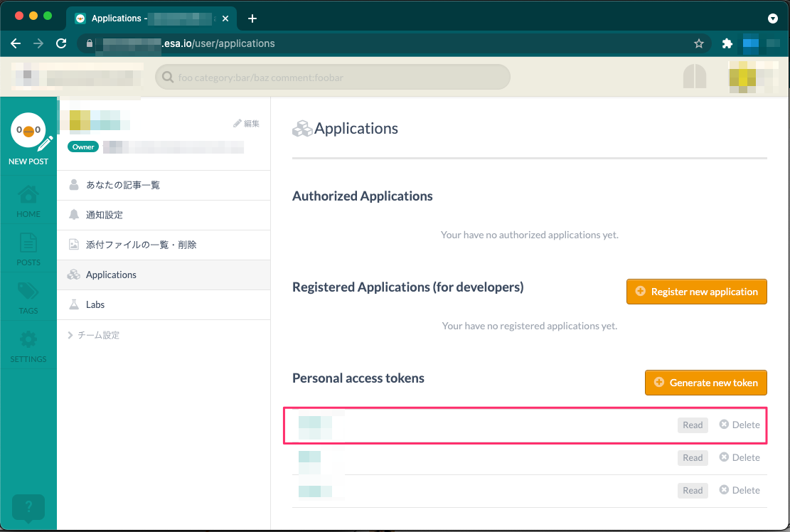Image resolution: width=790 pixels, height=532 pixels.
Task: Delete the first highlighted access token
Action: [740, 425]
